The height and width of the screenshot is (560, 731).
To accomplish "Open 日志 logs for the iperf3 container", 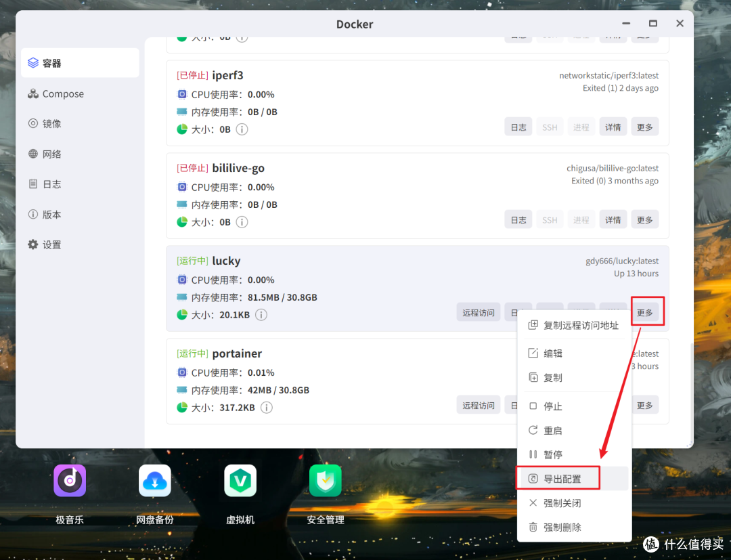I will tap(518, 127).
